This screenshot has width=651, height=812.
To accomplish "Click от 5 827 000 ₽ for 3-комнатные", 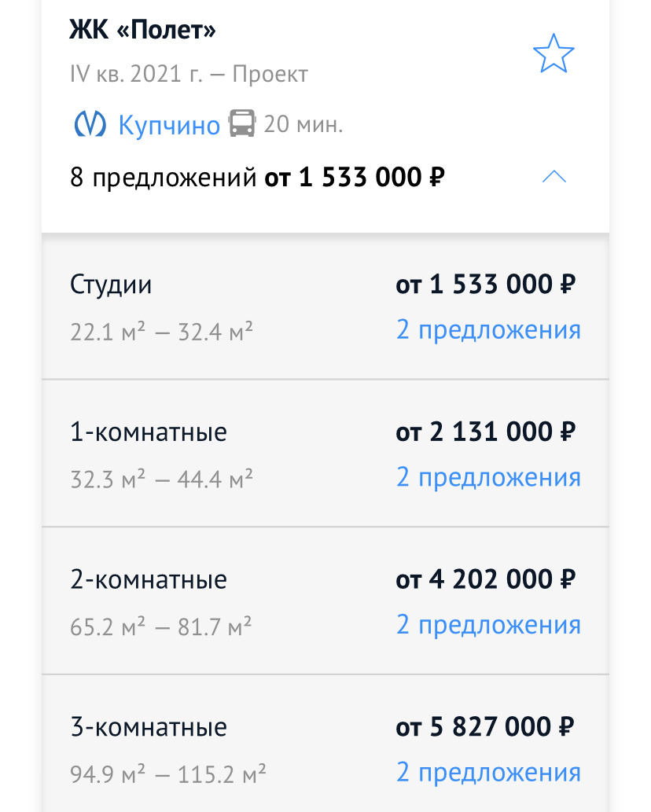I will coord(485,726).
